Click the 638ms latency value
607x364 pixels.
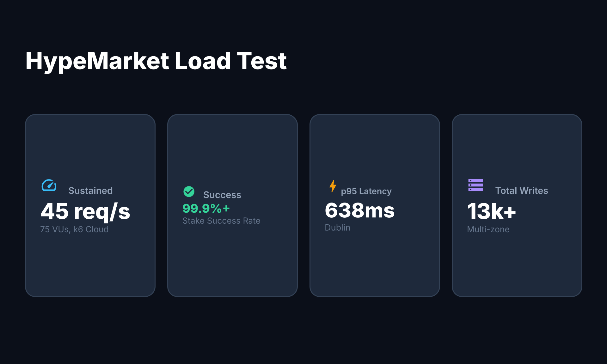click(360, 211)
